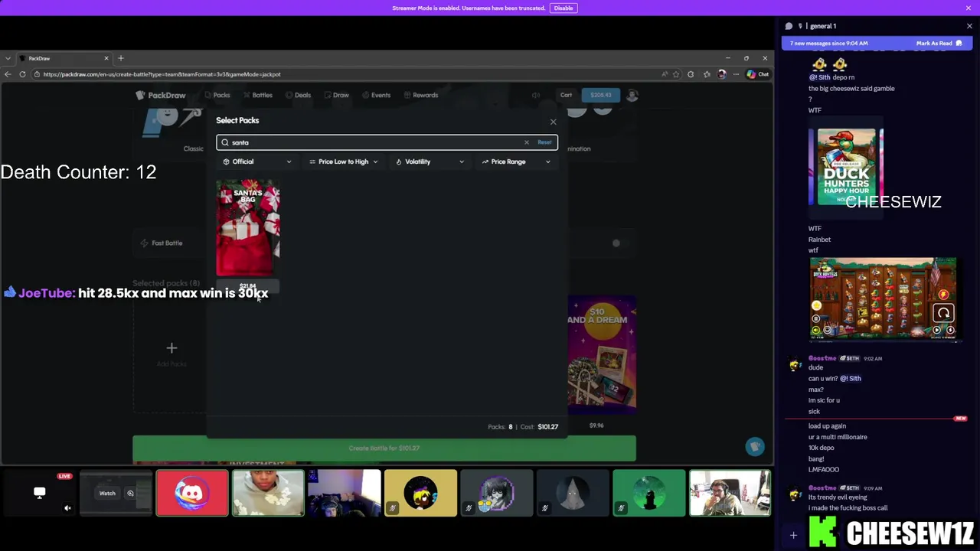This screenshot has height=551, width=980.
Task: Close the Select Packs dialog
Action: (553, 122)
